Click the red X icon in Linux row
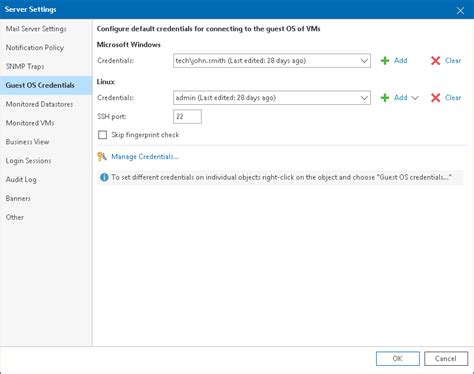 coord(435,98)
